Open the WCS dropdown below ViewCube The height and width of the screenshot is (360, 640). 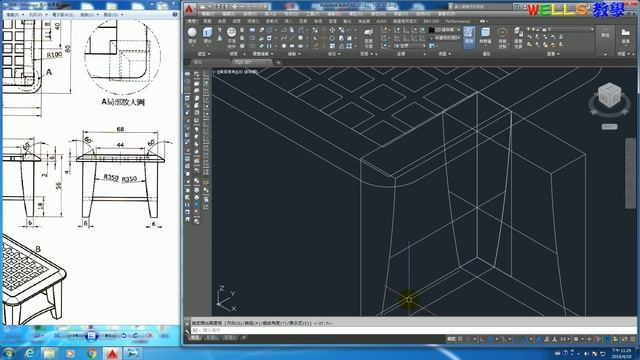[610, 127]
